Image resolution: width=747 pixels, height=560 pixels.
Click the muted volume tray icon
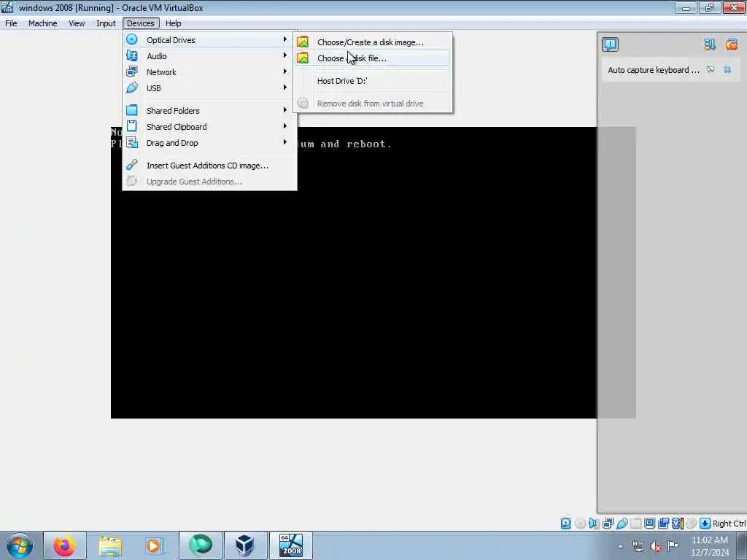(656, 547)
